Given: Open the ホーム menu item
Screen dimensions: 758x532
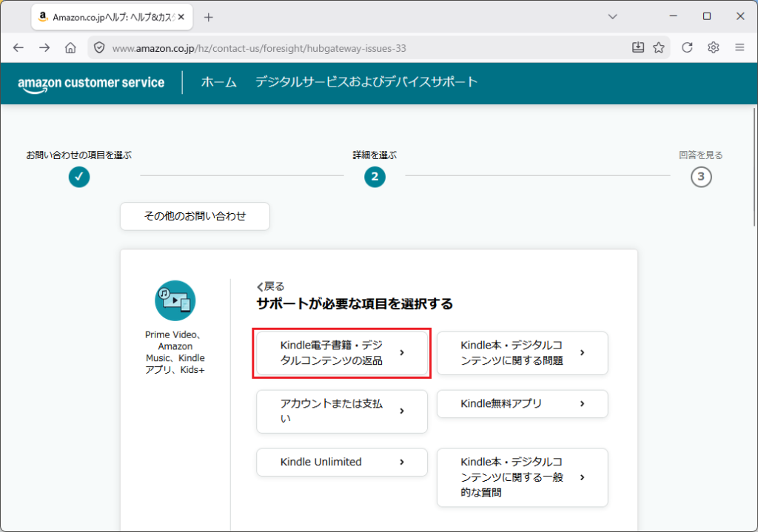Looking at the screenshot, I should click(x=219, y=82).
